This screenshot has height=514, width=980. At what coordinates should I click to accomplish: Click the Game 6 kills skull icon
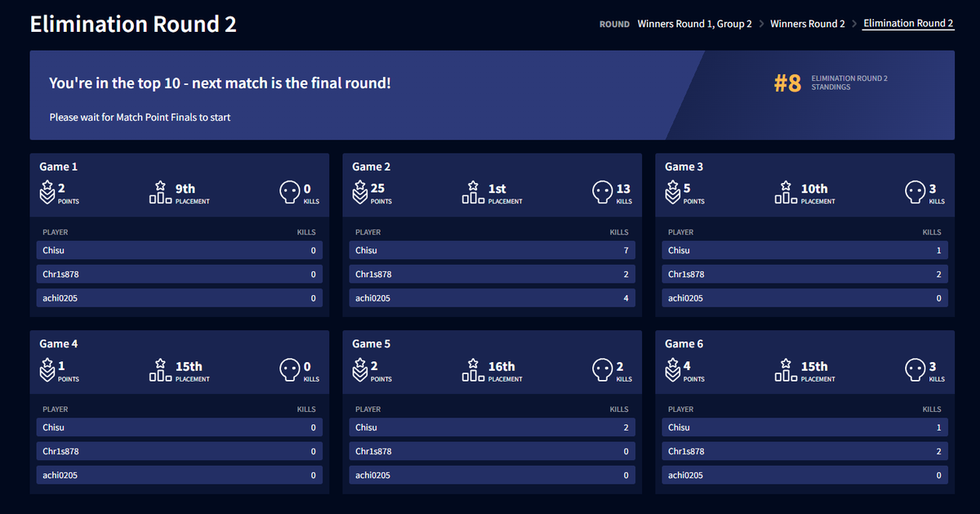[915, 370]
